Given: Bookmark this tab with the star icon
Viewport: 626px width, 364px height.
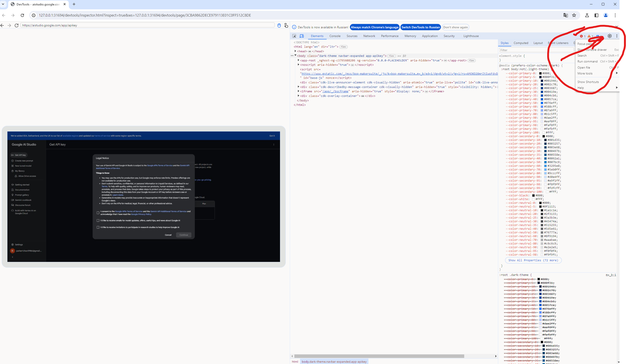Looking at the screenshot, I should click(x=574, y=15).
